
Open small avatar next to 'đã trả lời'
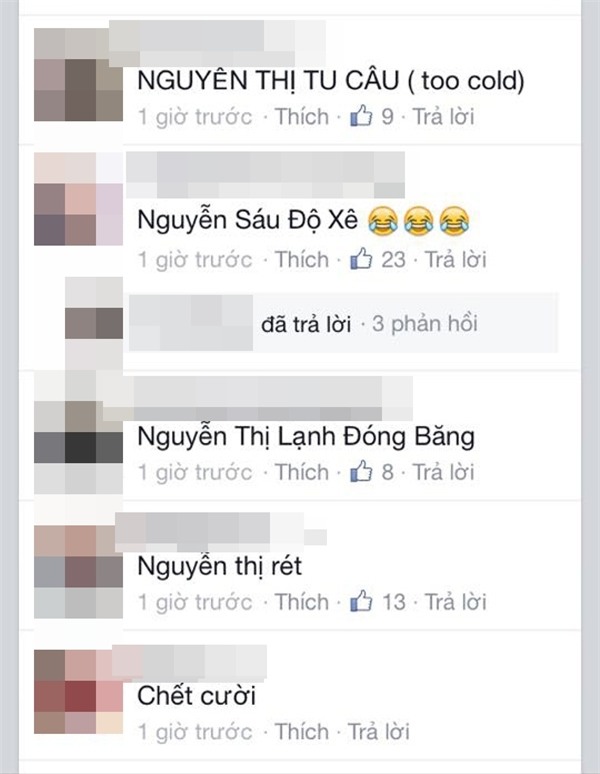(x=94, y=323)
